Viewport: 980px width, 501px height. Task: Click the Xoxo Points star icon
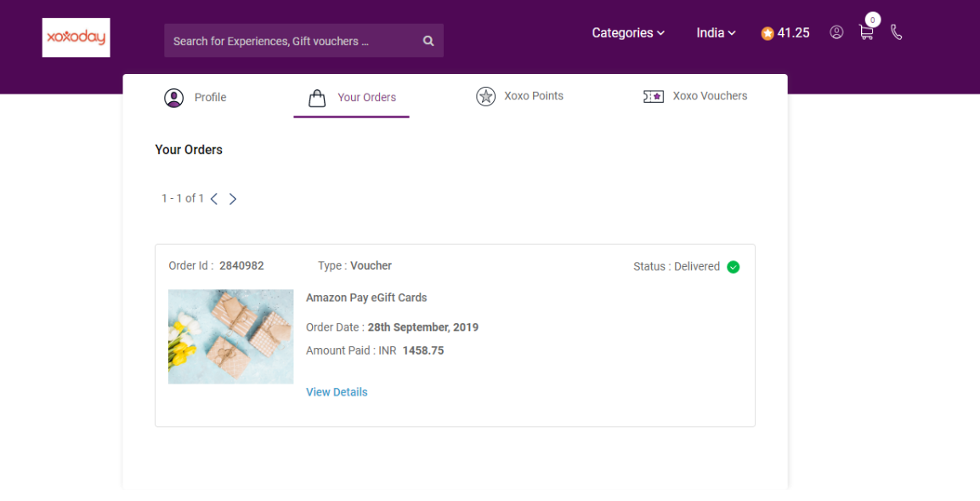(485, 96)
